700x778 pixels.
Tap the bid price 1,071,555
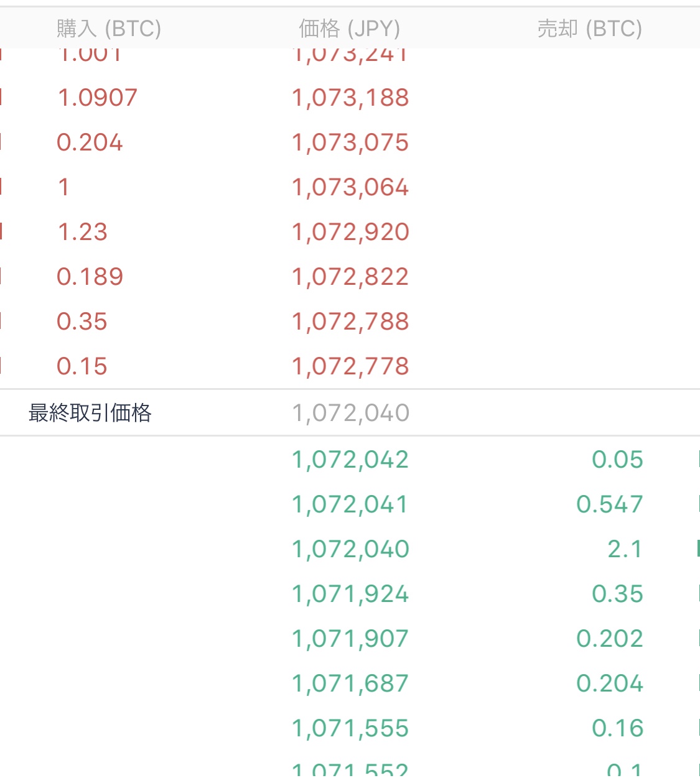click(350, 728)
